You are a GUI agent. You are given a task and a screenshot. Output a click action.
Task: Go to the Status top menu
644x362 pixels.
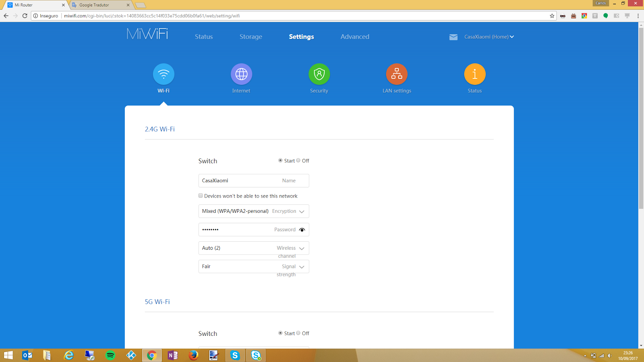pos(204,37)
